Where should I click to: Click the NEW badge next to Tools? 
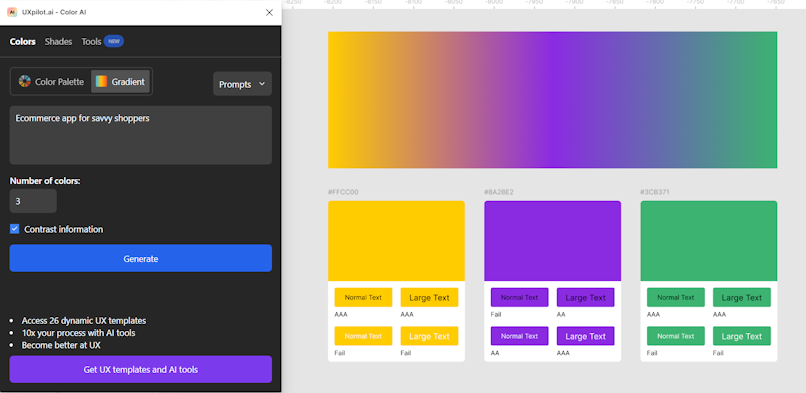pos(114,42)
